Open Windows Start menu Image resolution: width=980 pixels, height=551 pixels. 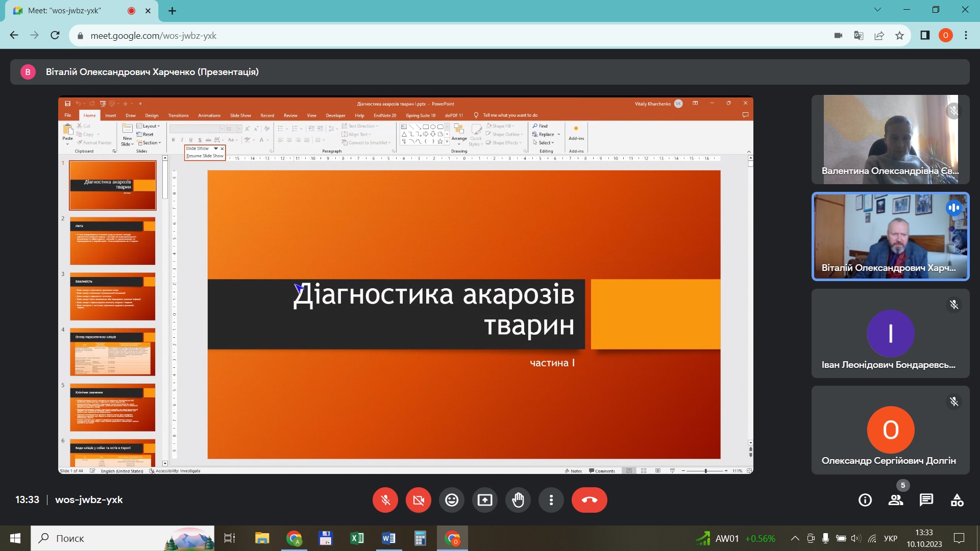(x=15, y=538)
